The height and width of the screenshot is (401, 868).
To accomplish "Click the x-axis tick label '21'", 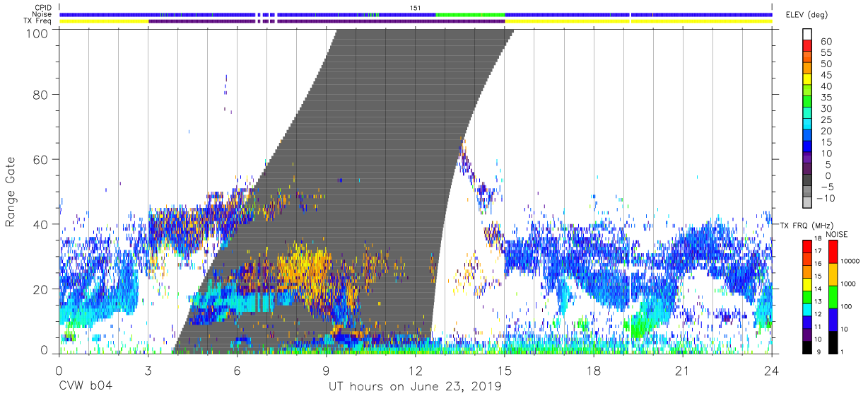I will tap(683, 371).
